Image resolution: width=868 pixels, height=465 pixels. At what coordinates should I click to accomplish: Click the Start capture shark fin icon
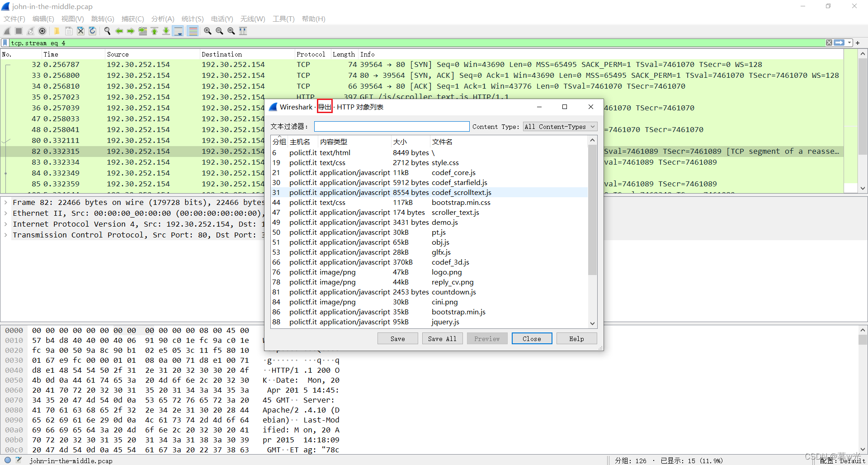(7, 31)
